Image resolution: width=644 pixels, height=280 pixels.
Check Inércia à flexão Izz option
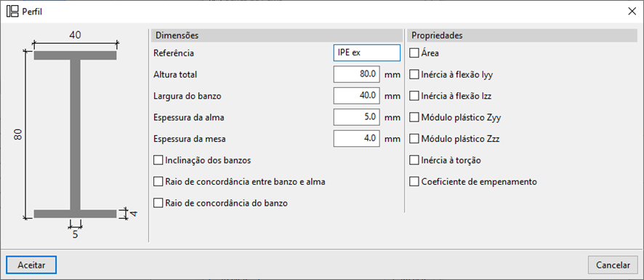[x=414, y=96]
